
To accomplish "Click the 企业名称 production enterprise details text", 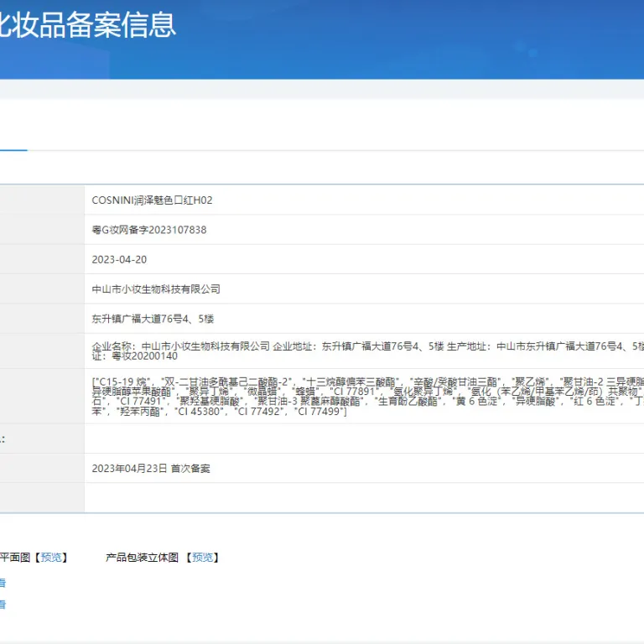I will 367,351.
